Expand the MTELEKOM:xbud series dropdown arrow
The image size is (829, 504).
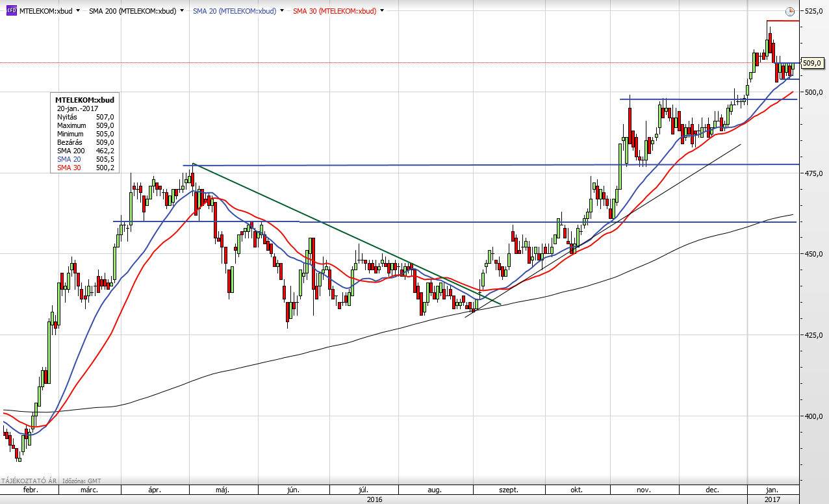(78, 11)
